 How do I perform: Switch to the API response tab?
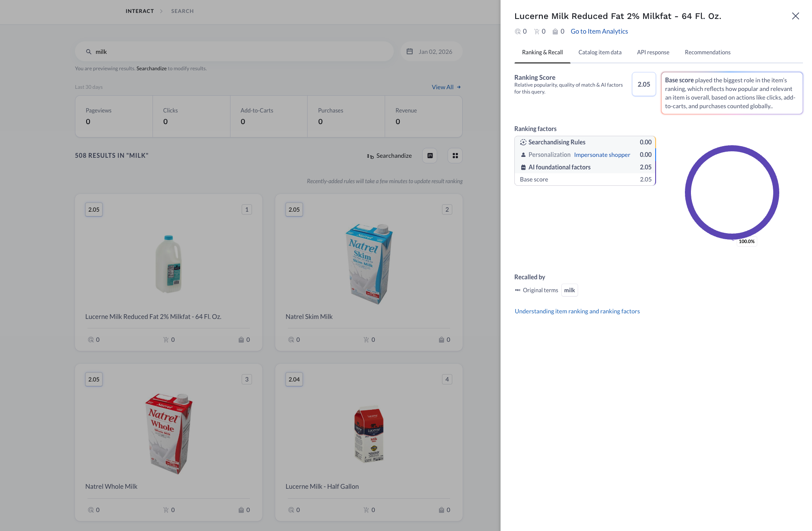pos(653,52)
